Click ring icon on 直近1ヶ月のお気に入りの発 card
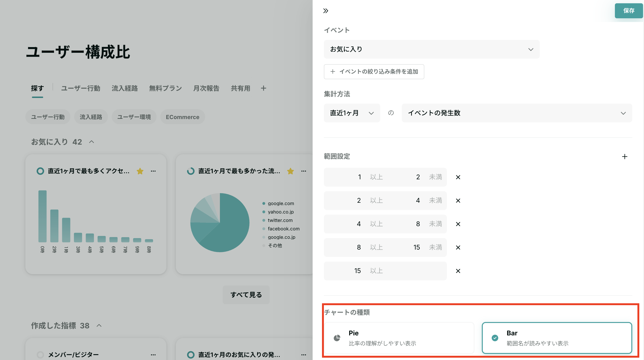644x360 pixels. (191, 355)
